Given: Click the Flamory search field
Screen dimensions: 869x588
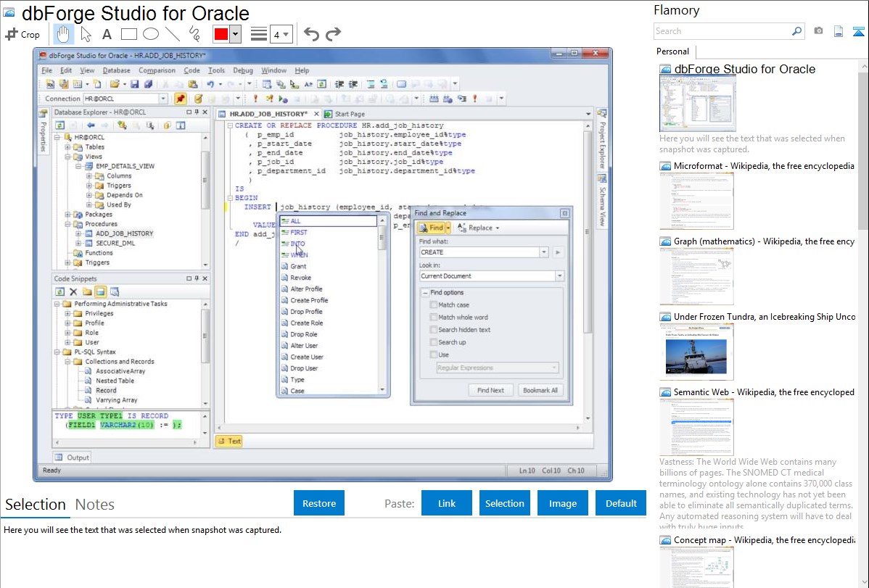Looking at the screenshot, I should tap(722, 31).
